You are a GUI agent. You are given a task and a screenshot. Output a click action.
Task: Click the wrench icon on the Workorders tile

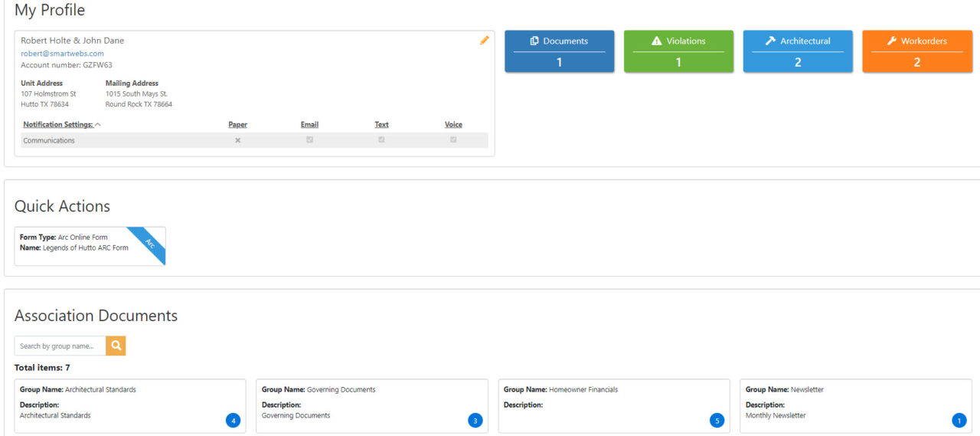891,41
